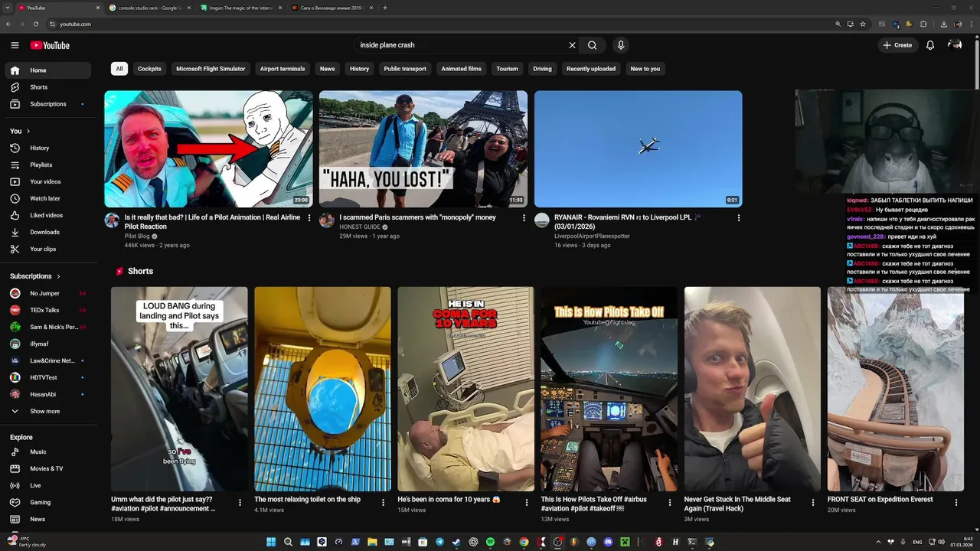Screen dimensions: 980x551
Task: Open Spotify from the taskbar
Action: click(491, 542)
